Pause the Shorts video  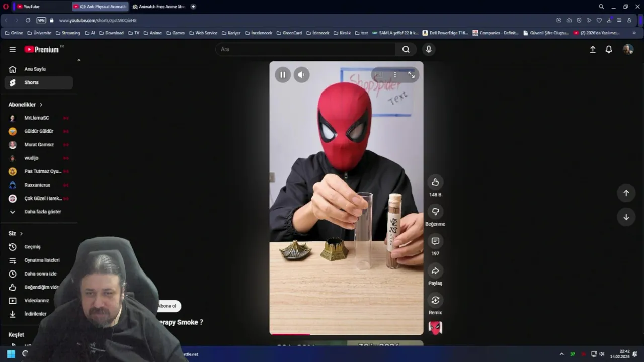283,75
